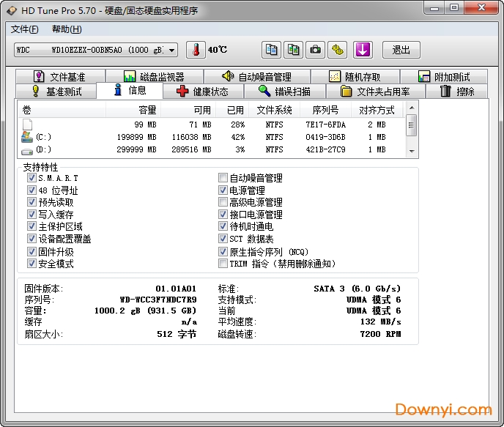The image size is (504, 427).
Task: Toggle the TRIM 指令 checkbox
Action: click(x=223, y=264)
